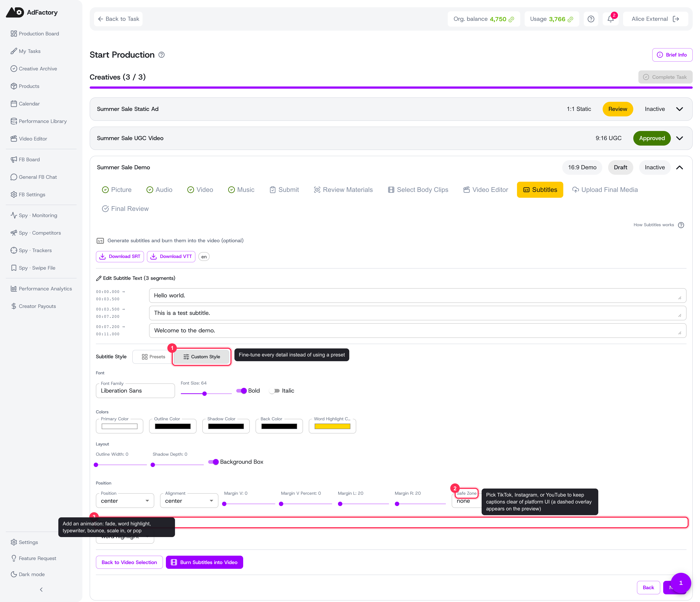Screen dimensions: 700x602
Task: Open Performance Analytics
Action: (42, 289)
